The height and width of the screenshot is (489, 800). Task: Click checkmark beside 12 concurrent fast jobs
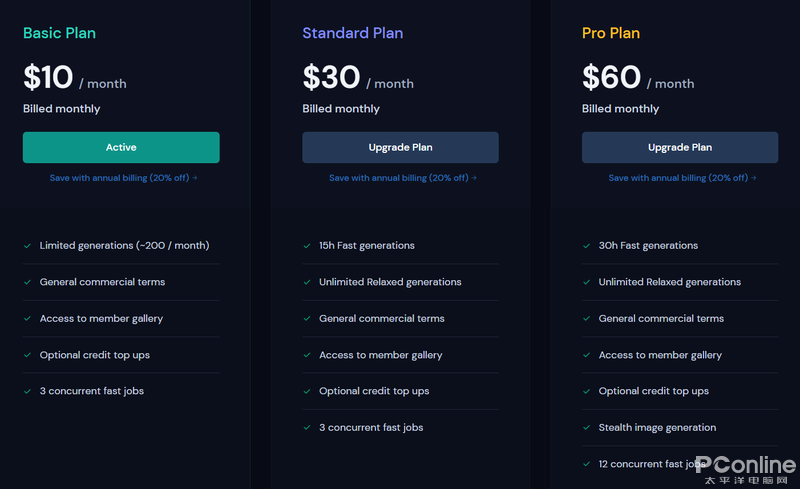[587, 464]
